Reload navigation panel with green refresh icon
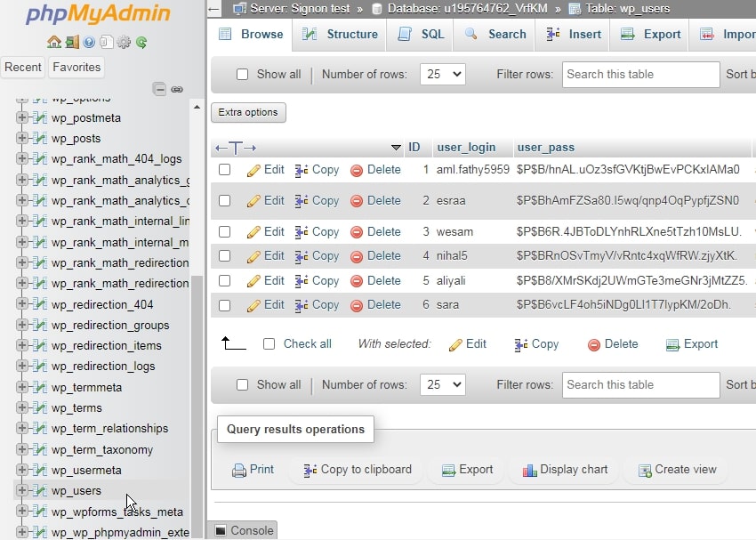The image size is (756, 540). 141,42
